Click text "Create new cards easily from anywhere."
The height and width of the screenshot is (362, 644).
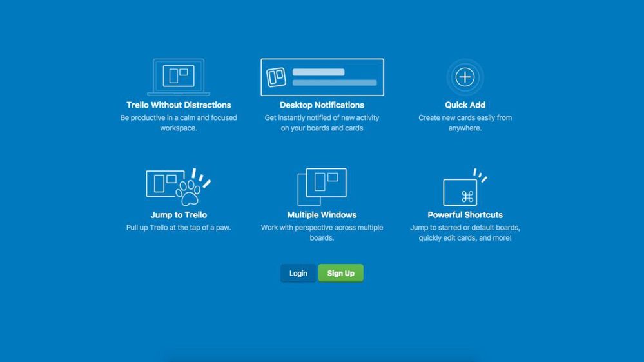(465, 123)
